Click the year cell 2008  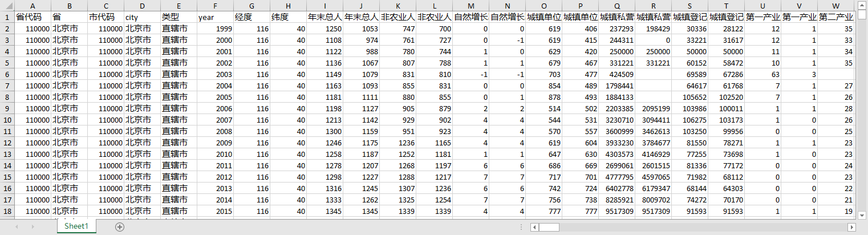coord(215,131)
